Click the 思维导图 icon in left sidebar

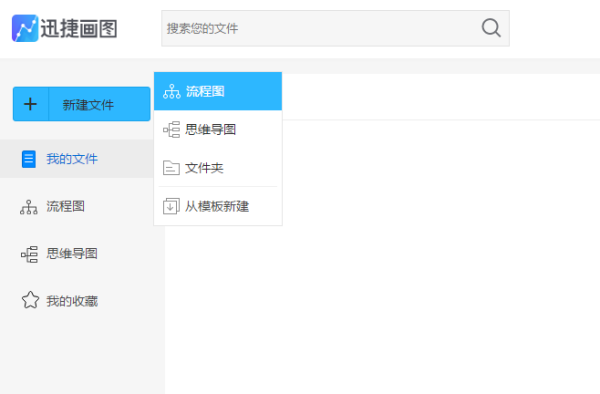click(29, 254)
